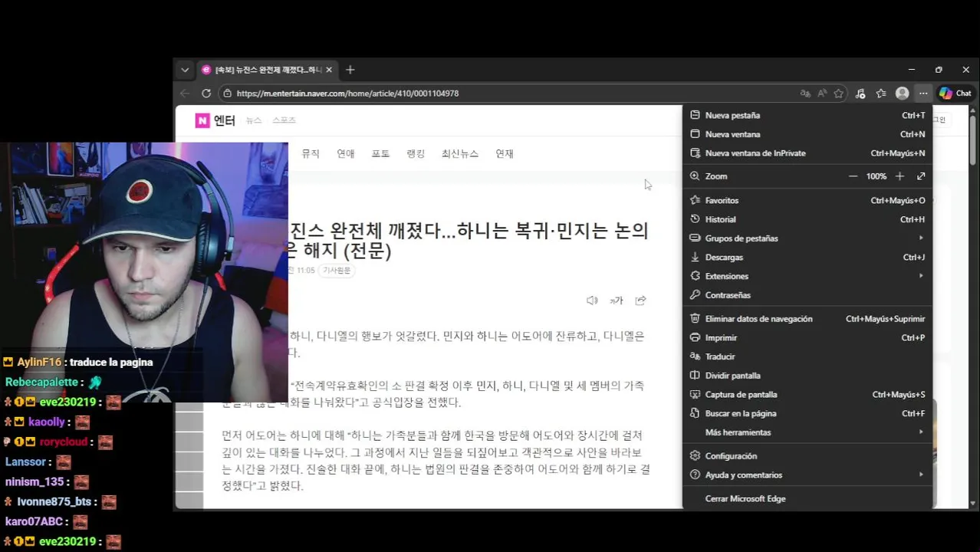This screenshot has width=980, height=552.
Task: Switch to the 뮤직 tab
Action: coord(311,153)
